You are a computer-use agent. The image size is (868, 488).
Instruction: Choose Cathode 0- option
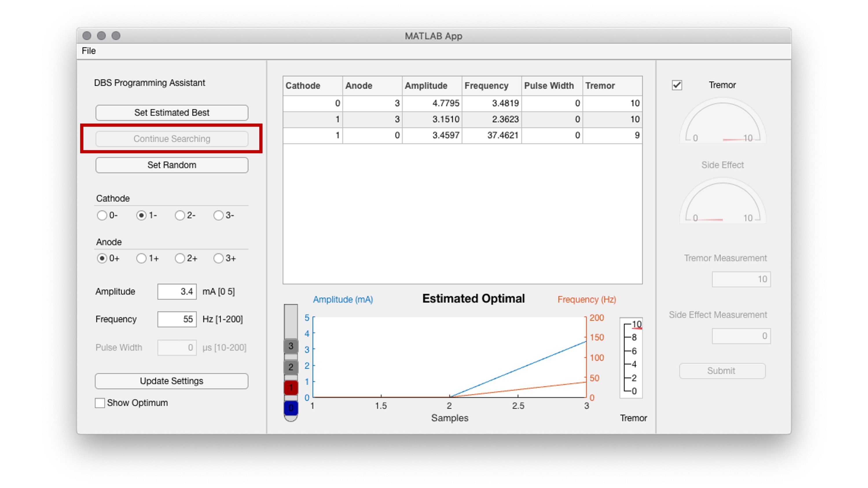[102, 216]
